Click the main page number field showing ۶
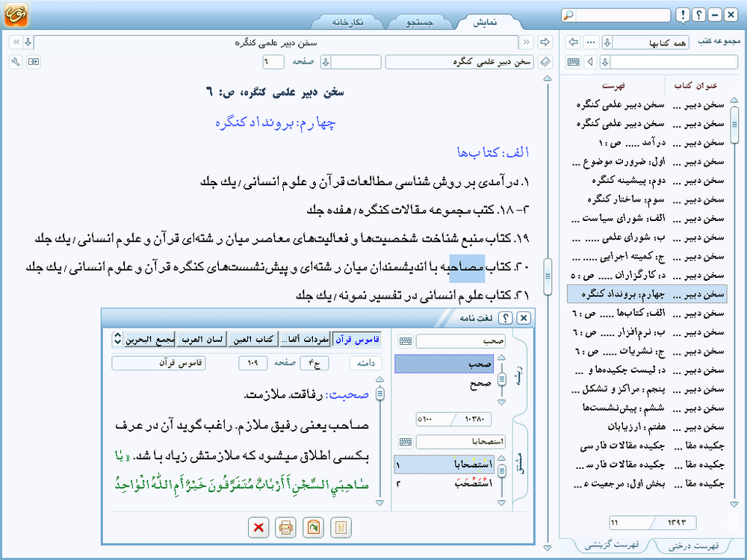The width and height of the screenshot is (747, 560). point(273,62)
